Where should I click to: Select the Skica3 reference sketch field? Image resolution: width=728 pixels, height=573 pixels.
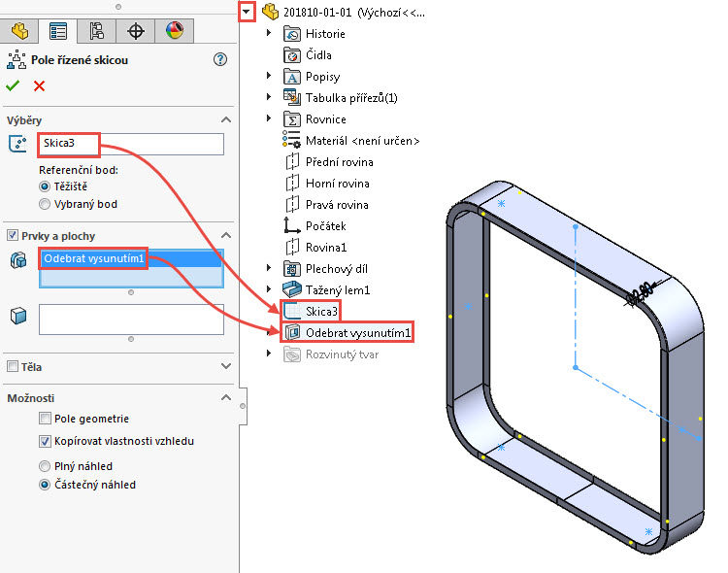click(x=131, y=144)
